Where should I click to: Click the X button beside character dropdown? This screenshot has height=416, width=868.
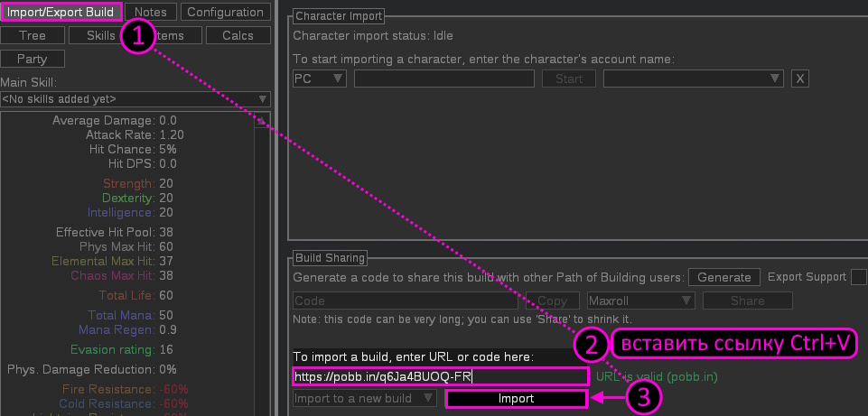tap(799, 79)
